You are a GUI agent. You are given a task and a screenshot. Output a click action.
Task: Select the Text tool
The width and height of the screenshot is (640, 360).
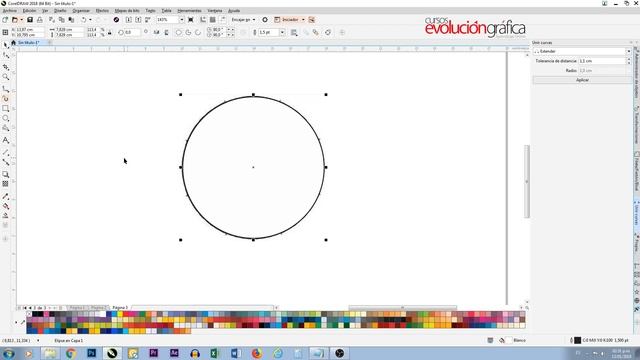pyautogui.click(x=6, y=140)
